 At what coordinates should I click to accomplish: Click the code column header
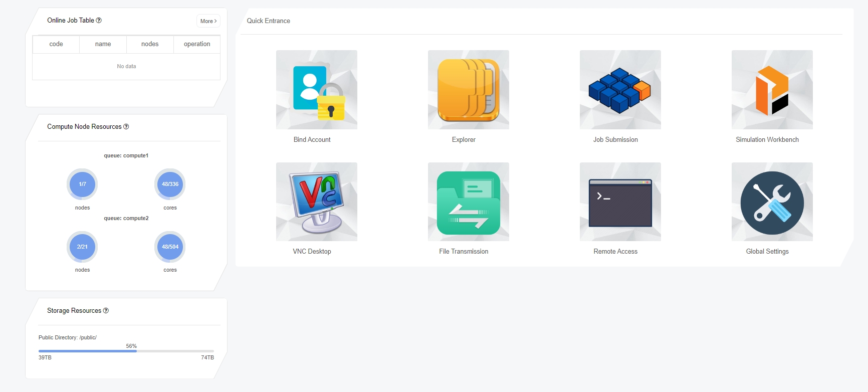click(56, 44)
